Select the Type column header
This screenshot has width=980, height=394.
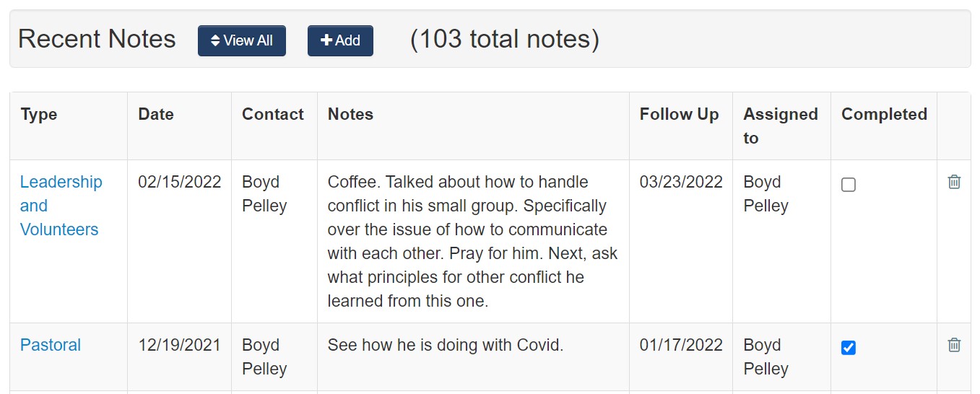coord(39,114)
